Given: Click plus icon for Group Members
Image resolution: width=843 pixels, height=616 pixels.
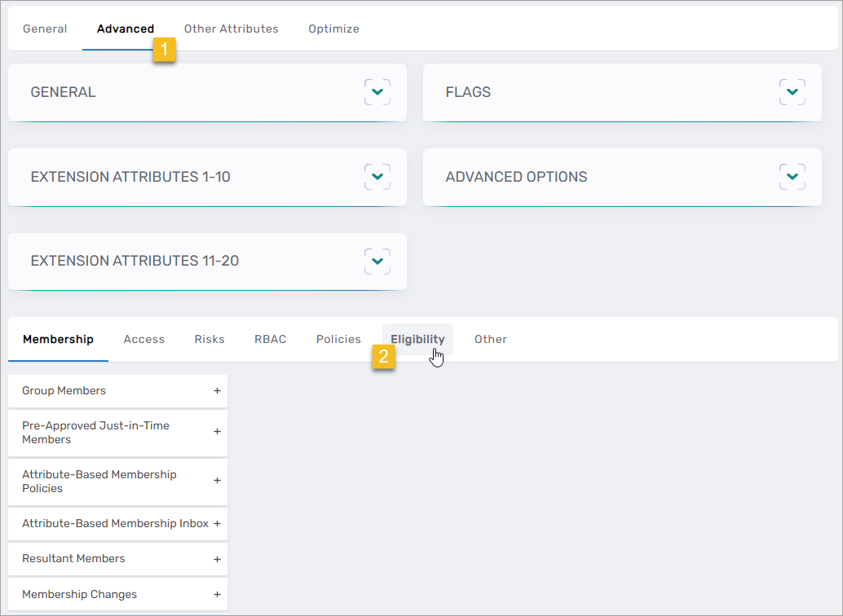Looking at the screenshot, I should (217, 391).
